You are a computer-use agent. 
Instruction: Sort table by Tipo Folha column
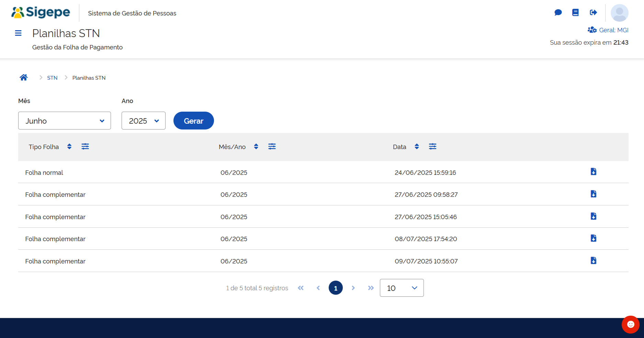69,147
